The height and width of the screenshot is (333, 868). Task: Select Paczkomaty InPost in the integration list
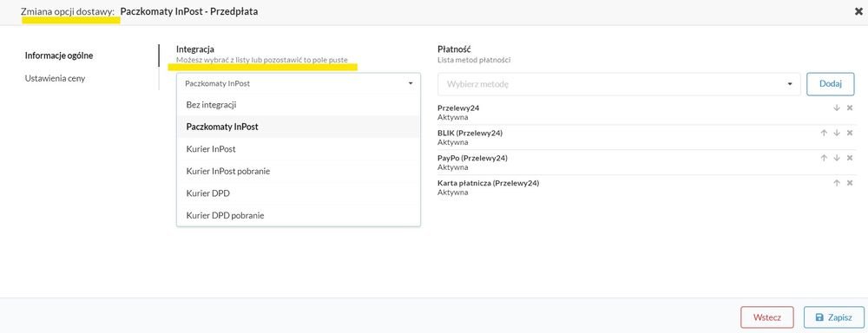click(299, 127)
